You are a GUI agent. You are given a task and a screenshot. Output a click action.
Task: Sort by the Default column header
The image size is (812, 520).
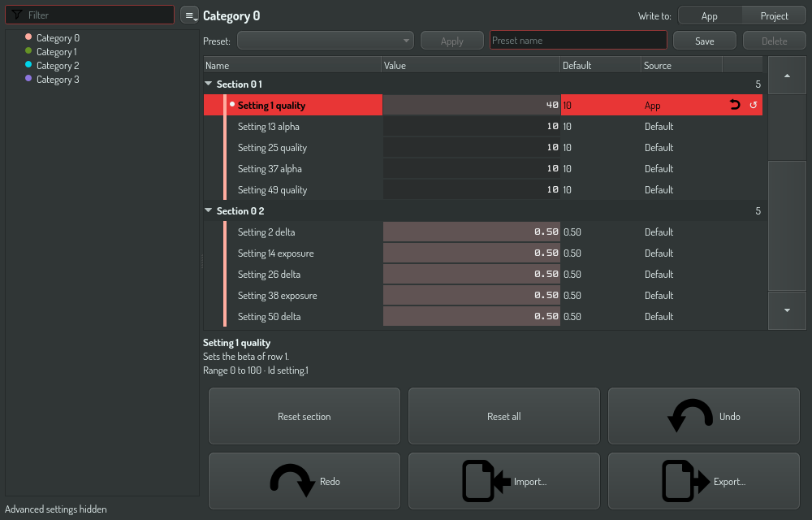(x=601, y=65)
